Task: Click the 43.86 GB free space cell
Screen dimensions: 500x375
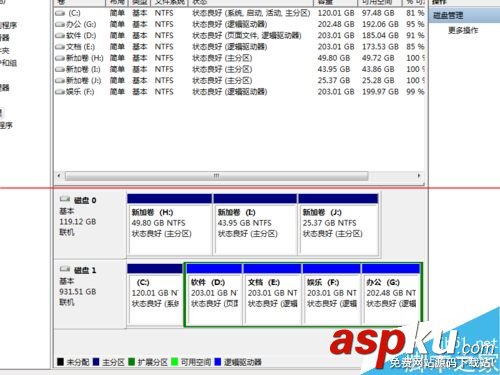Action: (x=378, y=69)
